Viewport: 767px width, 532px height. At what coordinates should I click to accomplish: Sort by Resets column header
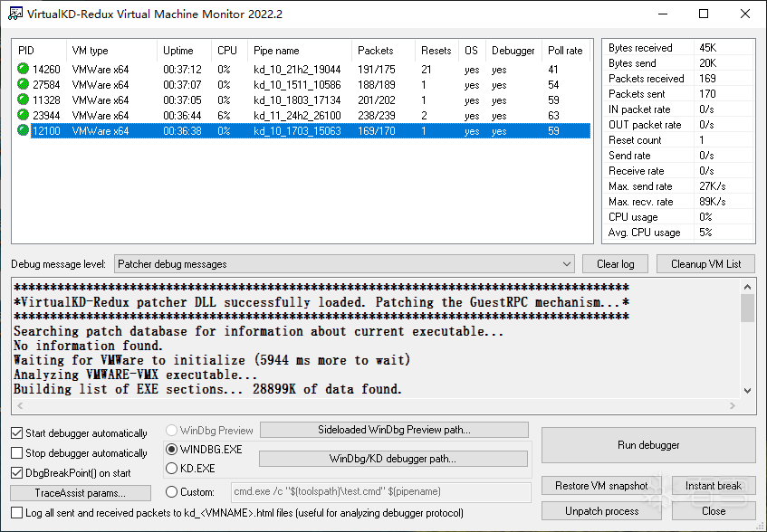pyautogui.click(x=436, y=51)
